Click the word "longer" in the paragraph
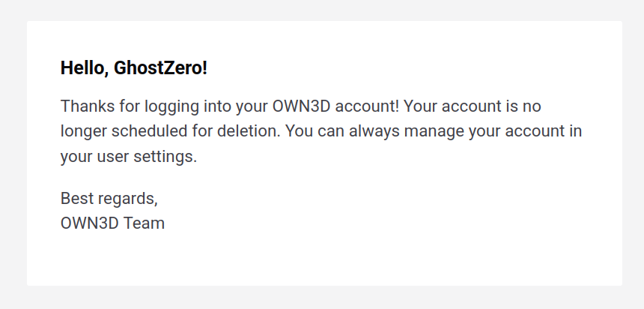Image resolution: width=644 pixels, height=309 pixels. pyautogui.click(x=83, y=131)
